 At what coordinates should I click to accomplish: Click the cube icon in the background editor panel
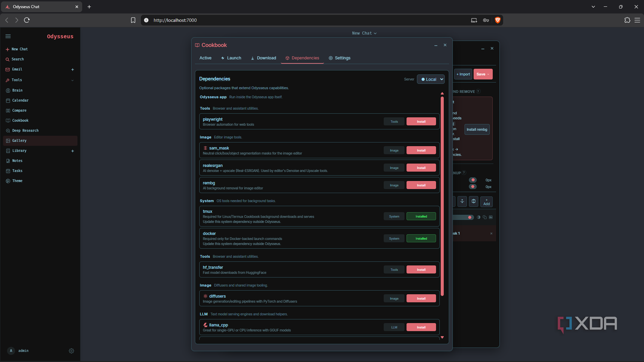pos(474,201)
